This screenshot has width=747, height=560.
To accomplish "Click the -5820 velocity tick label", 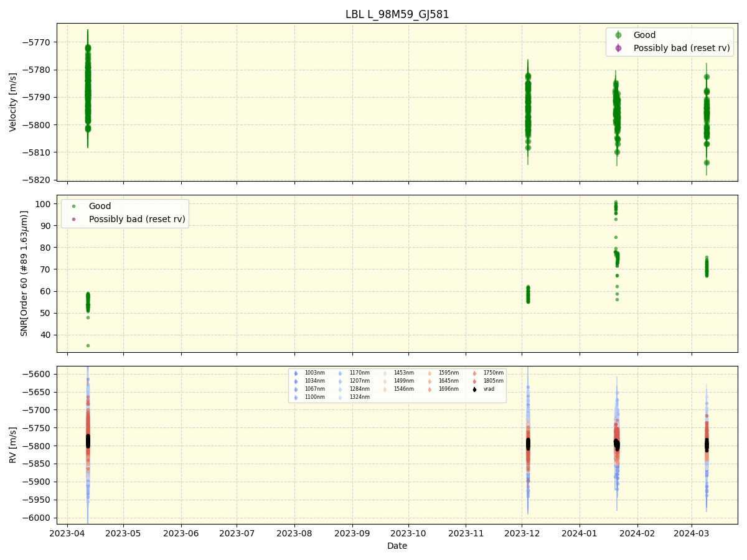I will 38,180.
